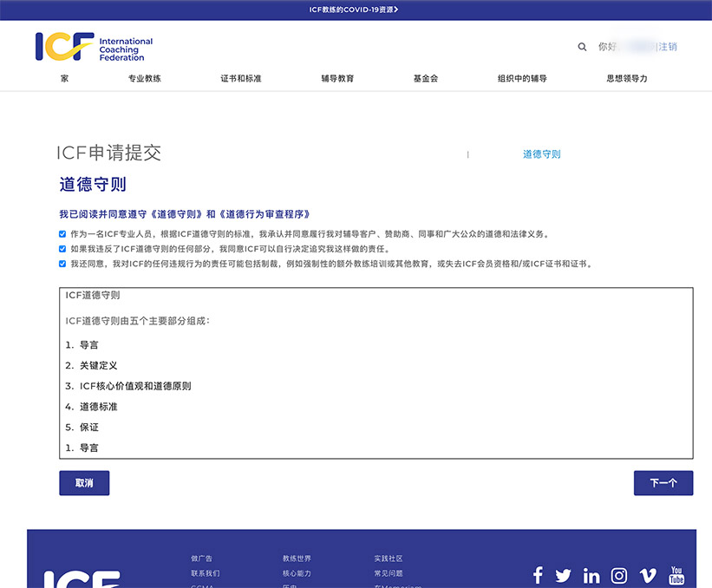Viewport: 712px width, 588px height.
Task: Click the 道德守则 step link
Action: coord(541,154)
